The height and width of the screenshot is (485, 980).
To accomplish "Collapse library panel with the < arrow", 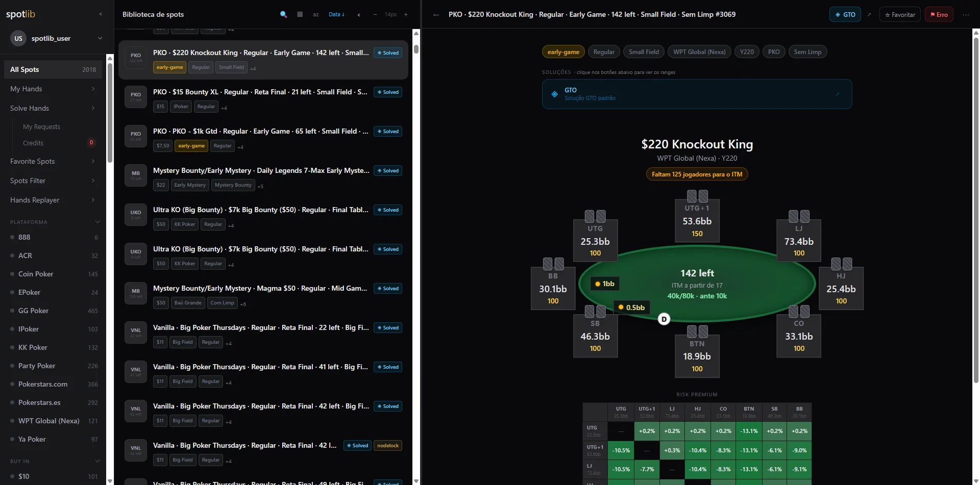I will [359, 14].
